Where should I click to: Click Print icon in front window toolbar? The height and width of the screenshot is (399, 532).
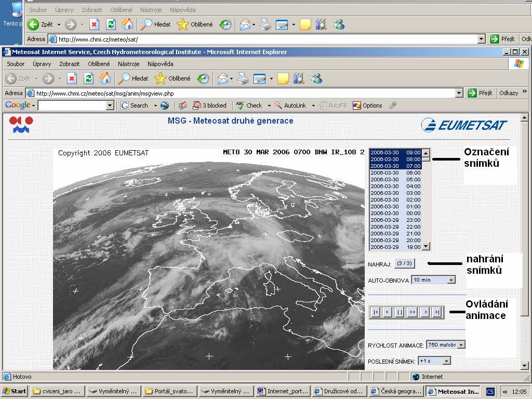[x=243, y=79]
